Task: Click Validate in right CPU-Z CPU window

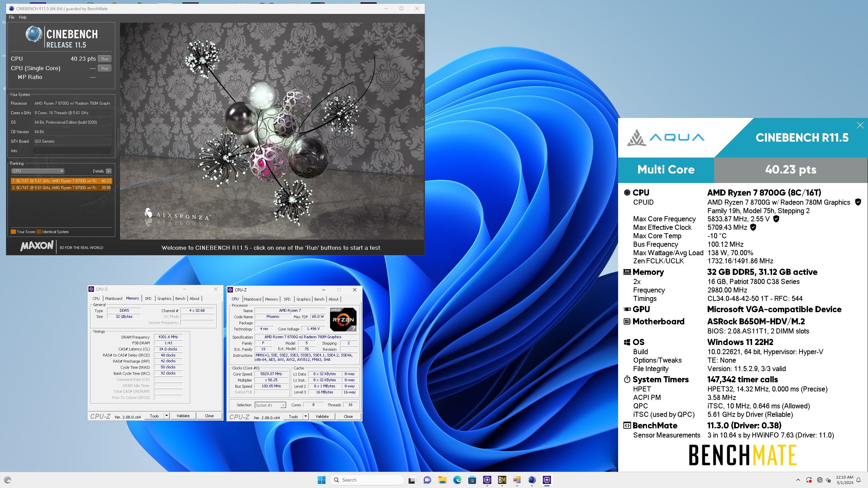Action: (322, 416)
